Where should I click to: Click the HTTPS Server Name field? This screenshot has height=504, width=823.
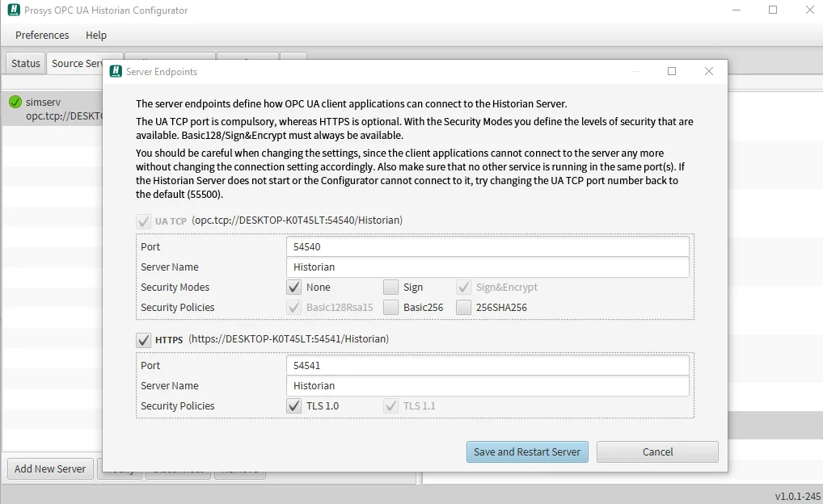[x=487, y=386]
